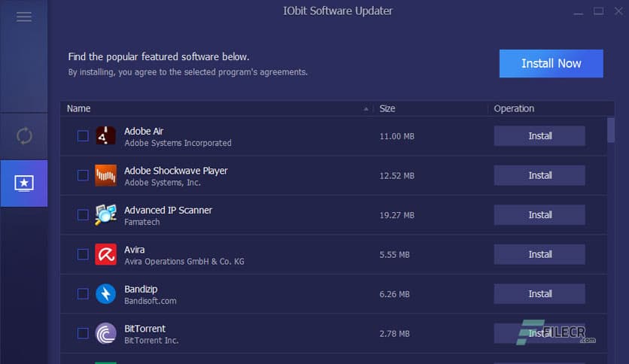629x364 pixels.
Task: Click the BitTorrent name text
Action: click(x=144, y=329)
